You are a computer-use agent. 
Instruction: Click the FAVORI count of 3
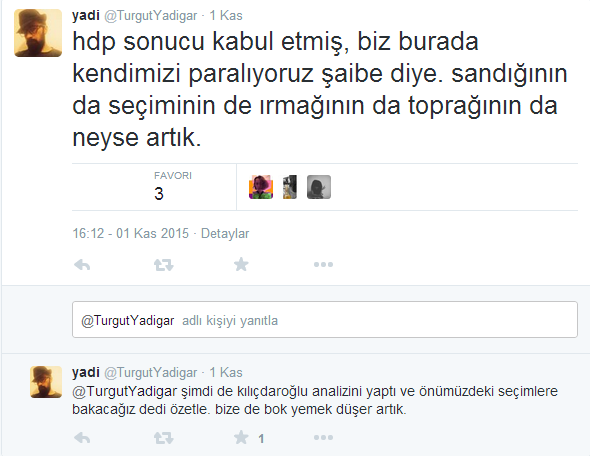click(x=159, y=194)
